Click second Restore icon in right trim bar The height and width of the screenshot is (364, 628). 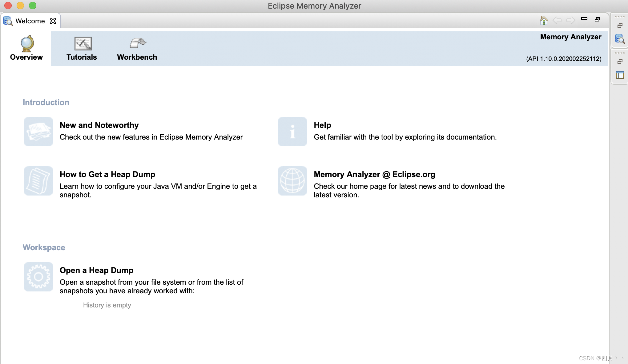620,62
